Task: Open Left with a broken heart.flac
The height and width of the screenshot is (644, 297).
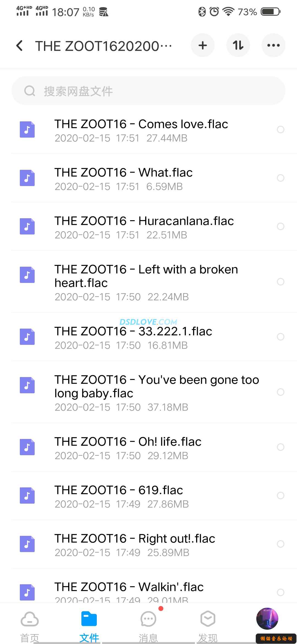Action: [146, 276]
